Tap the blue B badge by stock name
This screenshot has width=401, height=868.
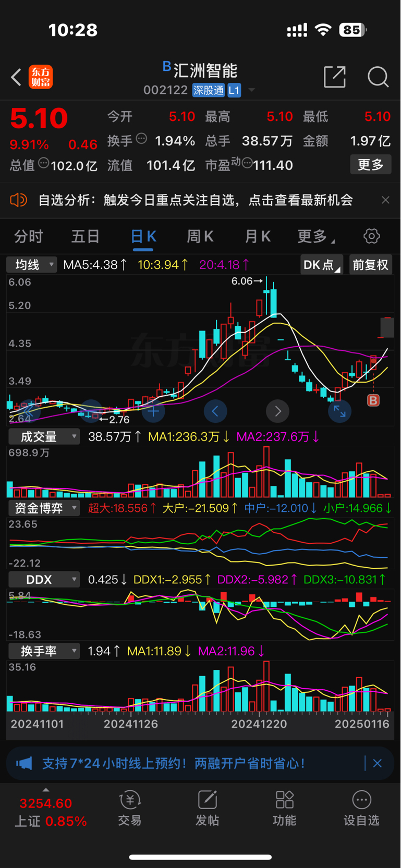[x=167, y=66]
